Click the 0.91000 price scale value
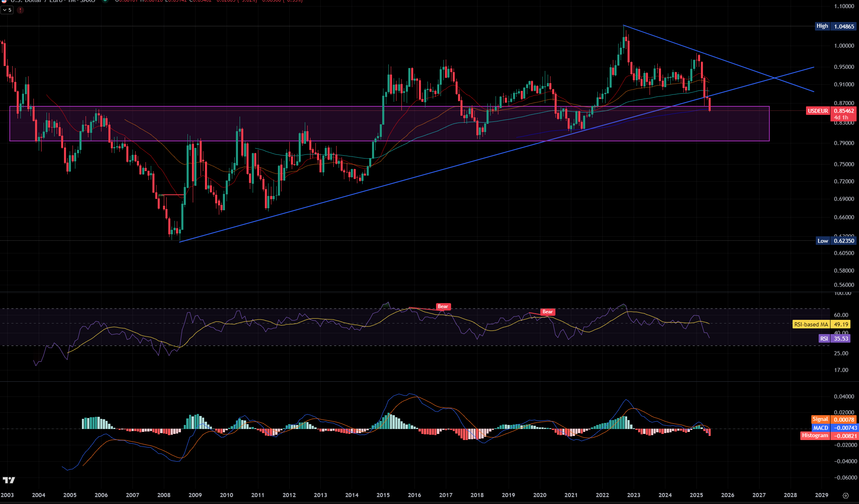The height and width of the screenshot is (504, 859). [844, 84]
